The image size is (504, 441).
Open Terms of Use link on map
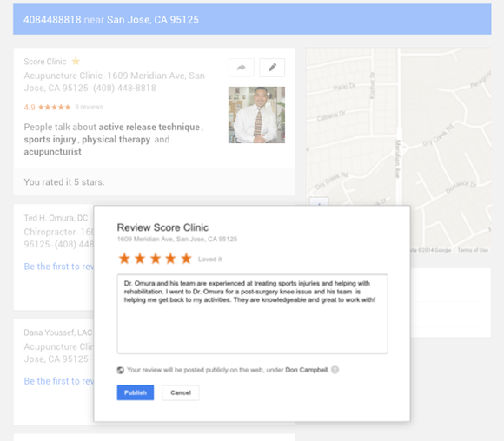point(473,250)
